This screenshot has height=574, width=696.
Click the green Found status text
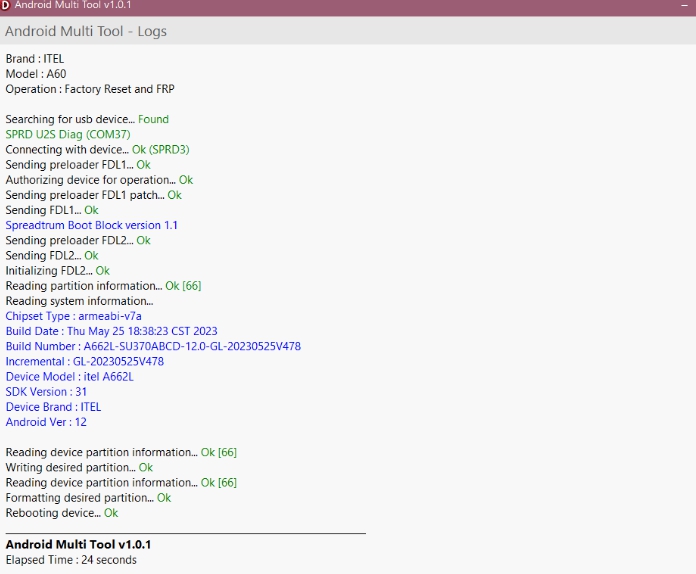click(x=153, y=119)
